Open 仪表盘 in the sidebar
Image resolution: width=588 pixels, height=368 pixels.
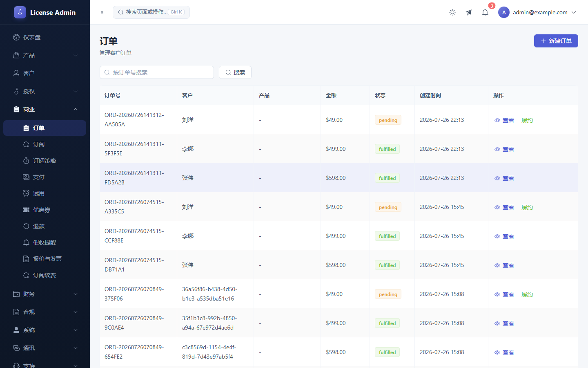45,37
